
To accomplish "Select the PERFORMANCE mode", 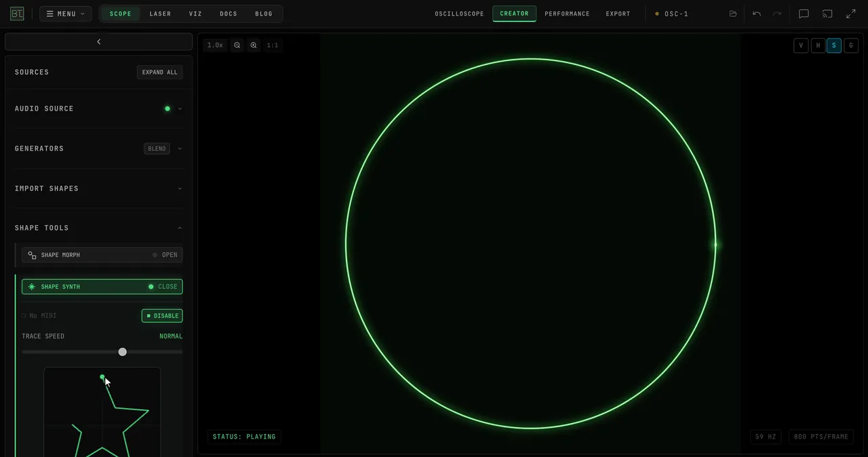I will [x=567, y=14].
